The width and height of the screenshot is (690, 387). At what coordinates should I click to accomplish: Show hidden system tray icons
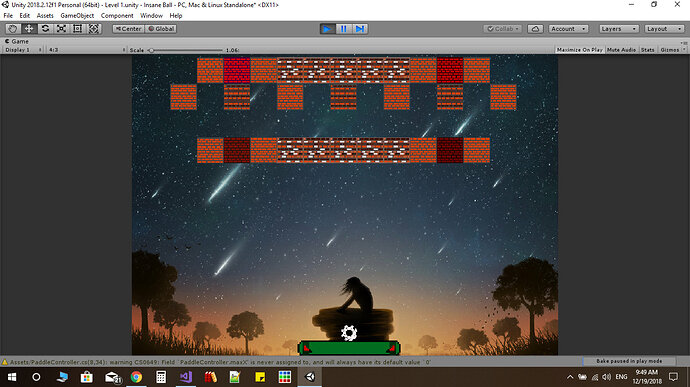(x=570, y=377)
